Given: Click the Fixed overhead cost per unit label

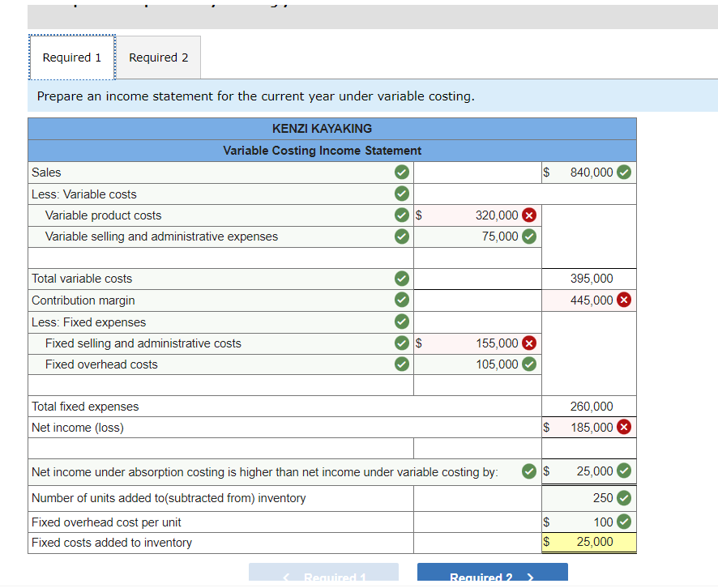Looking at the screenshot, I should (106, 522).
